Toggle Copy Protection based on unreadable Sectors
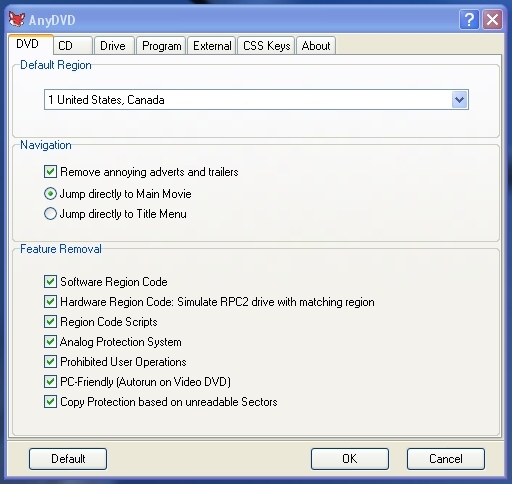The height and width of the screenshot is (484, 512). tap(50, 402)
